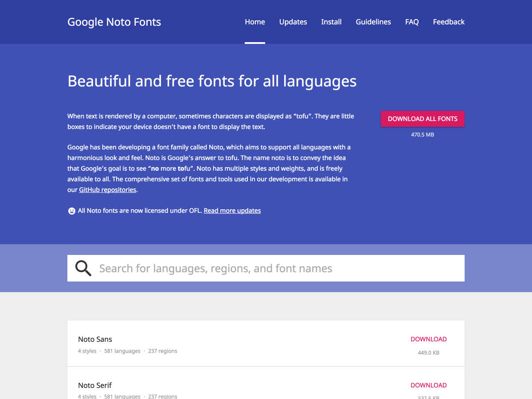This screenshot has height=399, width=532.
Task: Click the page headline about free fonts
Action: pos(212,81)
